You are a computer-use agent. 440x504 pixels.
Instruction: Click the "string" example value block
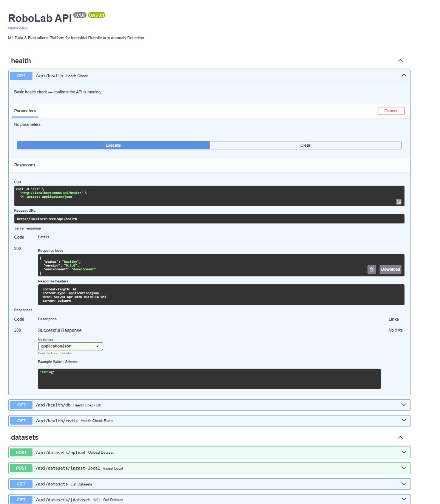(x=209, y=379)
